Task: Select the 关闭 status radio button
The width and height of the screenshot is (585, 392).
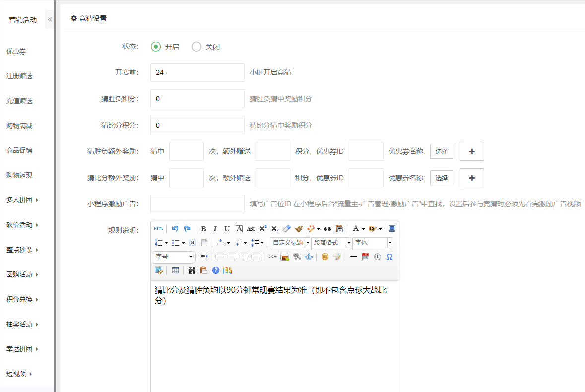Action: pos(196,47)
